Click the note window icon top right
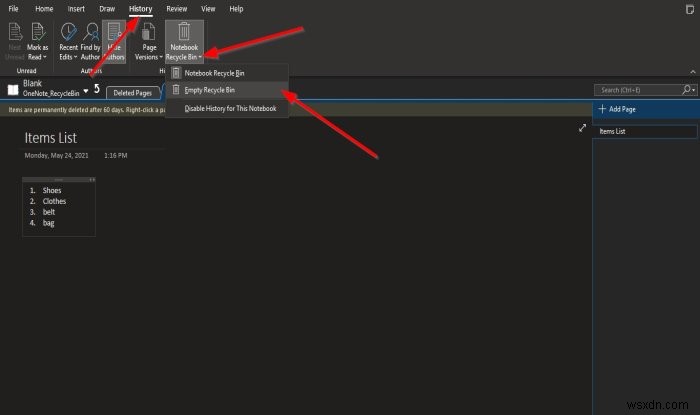Image resolution: width=700 pixels, height=415 pixels. [x=690, y=9]
